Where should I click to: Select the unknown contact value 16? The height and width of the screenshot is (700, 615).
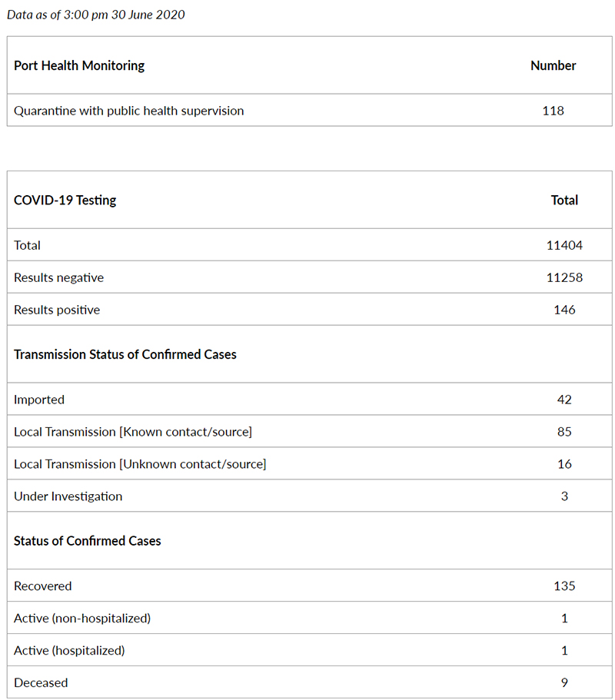(564, 464)
